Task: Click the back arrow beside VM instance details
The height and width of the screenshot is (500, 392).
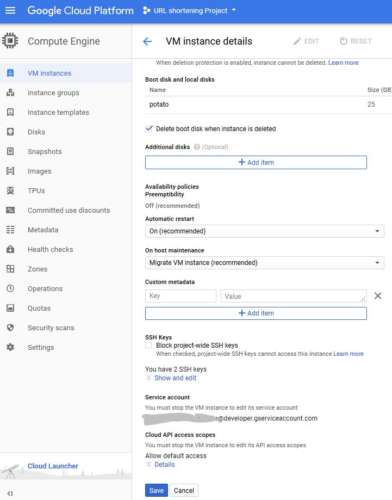Action: [147, 41]
